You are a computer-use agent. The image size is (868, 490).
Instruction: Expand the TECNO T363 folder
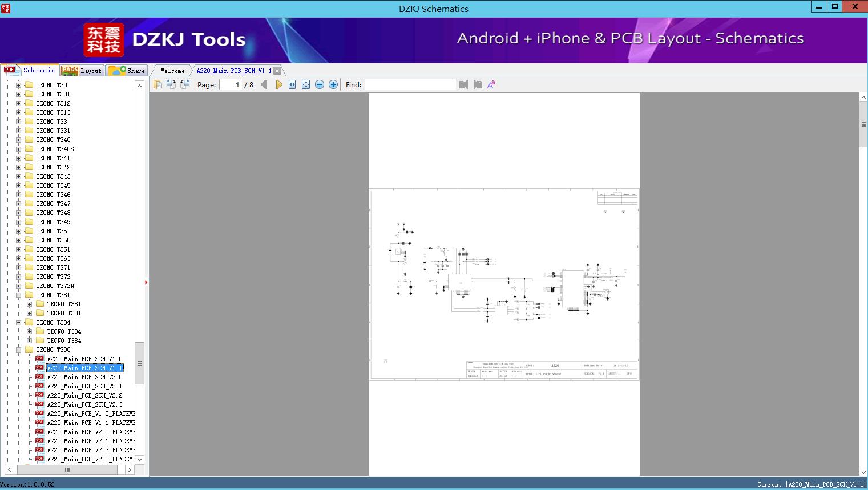coord(18,258)
